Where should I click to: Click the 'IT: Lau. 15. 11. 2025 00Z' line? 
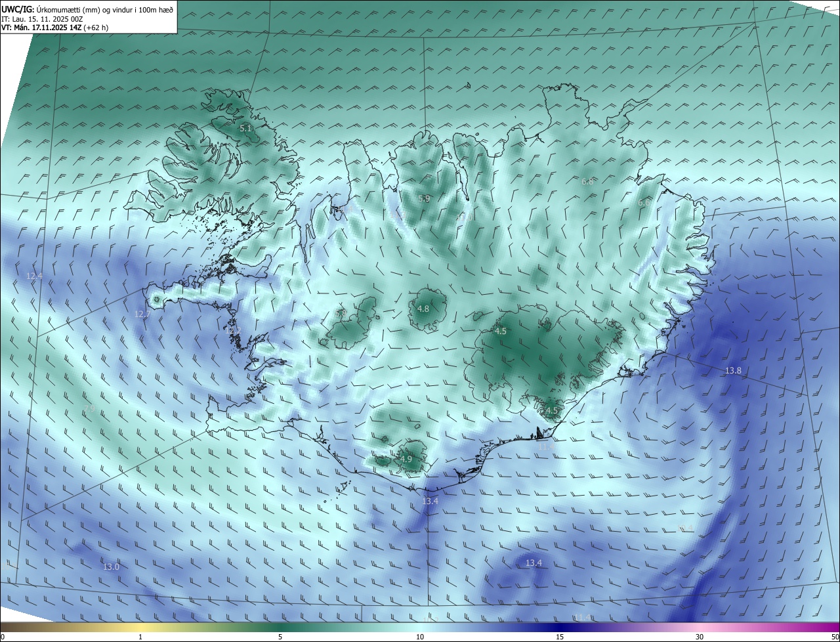tap(42, 19)
